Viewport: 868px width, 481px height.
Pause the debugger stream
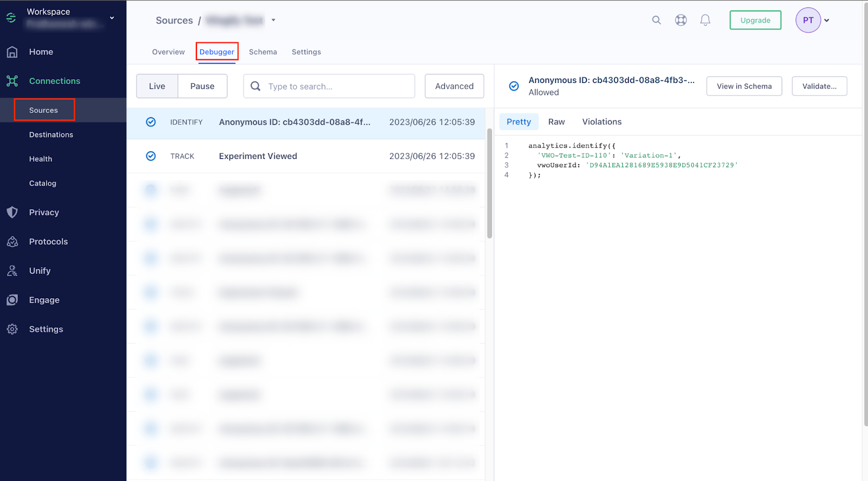(x=202, y=86)
